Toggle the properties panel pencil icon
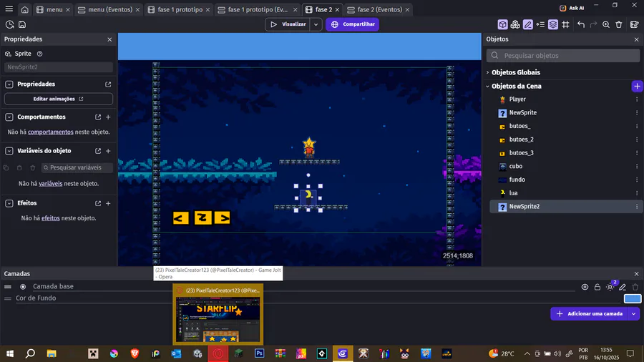This screenshot has height=362, width=644. click(528, 24)
